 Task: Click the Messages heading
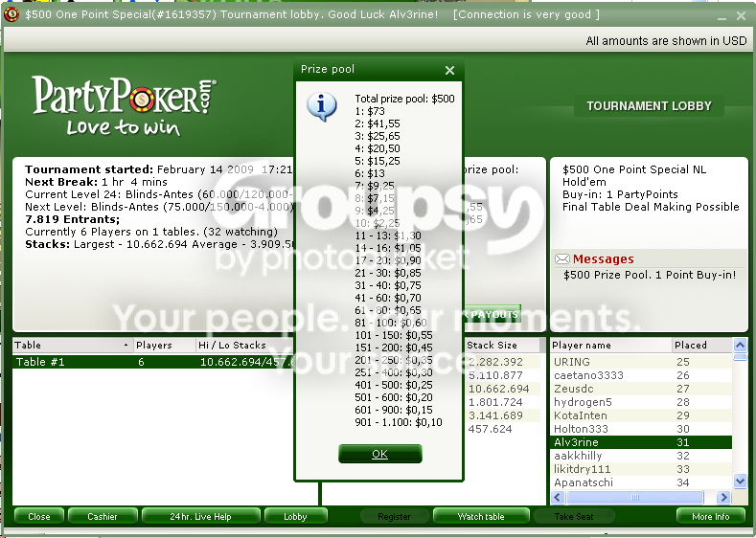tap(603, 259)
